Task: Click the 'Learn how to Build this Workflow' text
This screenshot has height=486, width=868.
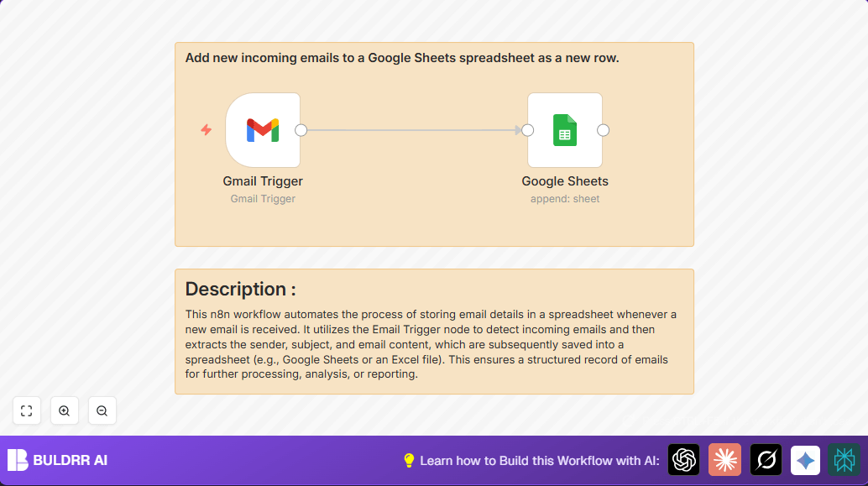Action: coord(540,461)
